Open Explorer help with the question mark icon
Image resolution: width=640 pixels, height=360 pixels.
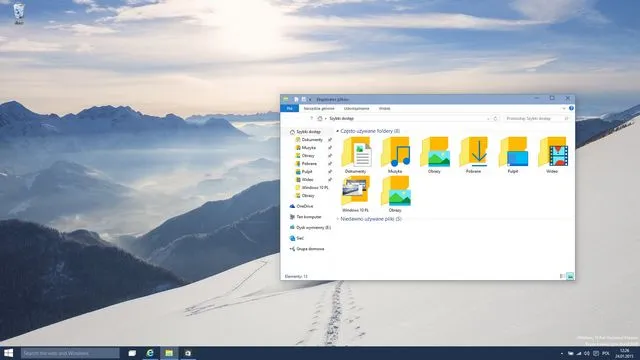(571, 108)
